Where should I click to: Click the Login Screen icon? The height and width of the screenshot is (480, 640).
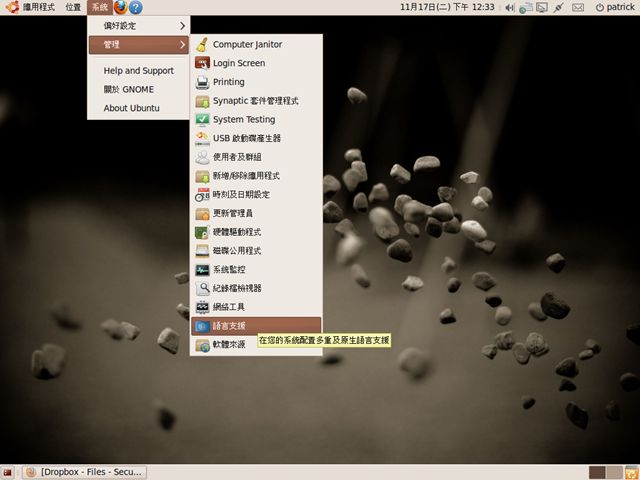point(202,63)
